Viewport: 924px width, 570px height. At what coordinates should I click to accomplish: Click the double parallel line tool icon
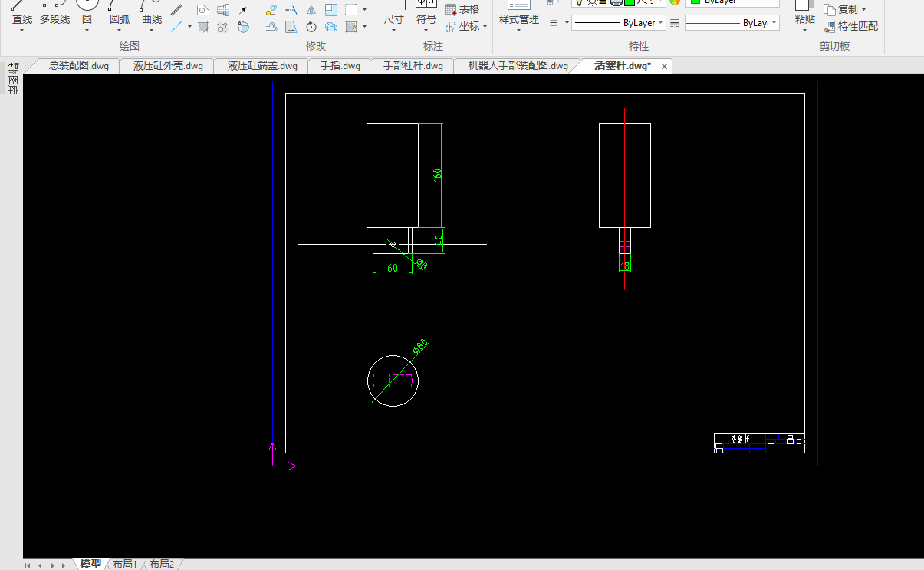tap(176, 10)
